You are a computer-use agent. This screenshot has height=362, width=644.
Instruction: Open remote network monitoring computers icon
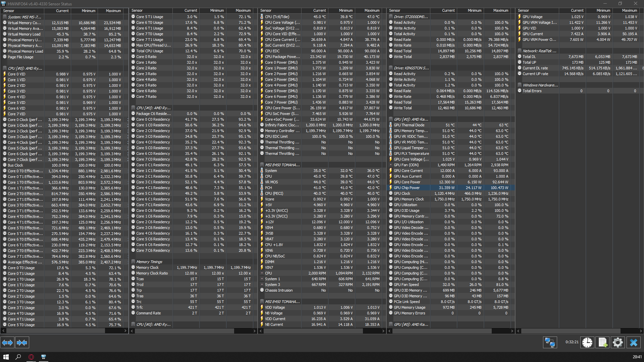(550, 342)
